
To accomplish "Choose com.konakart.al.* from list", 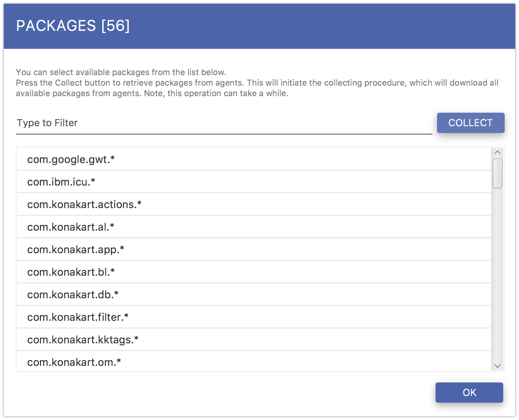I will 254,227.
